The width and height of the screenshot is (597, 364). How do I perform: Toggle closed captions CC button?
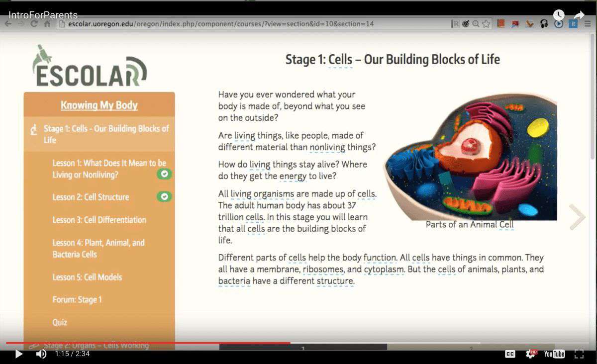click(510, 354)
